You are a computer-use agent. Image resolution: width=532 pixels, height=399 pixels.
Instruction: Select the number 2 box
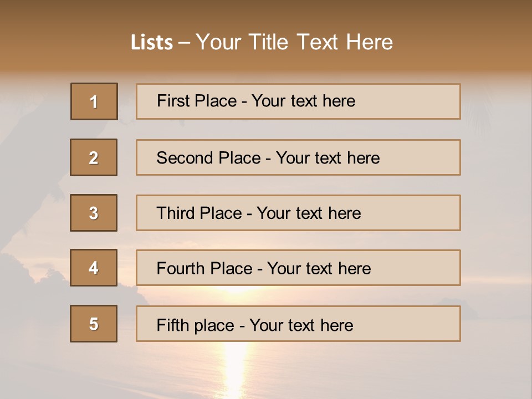coord(94,157)
